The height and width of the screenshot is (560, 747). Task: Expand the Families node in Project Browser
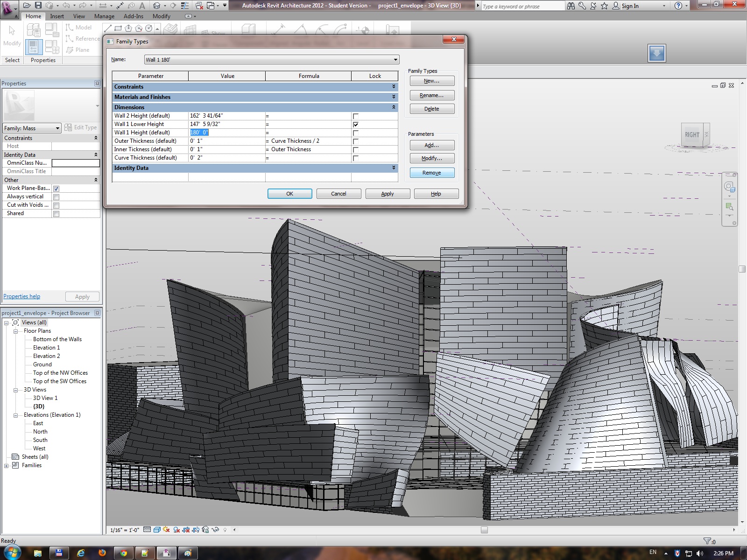(7, 465)
